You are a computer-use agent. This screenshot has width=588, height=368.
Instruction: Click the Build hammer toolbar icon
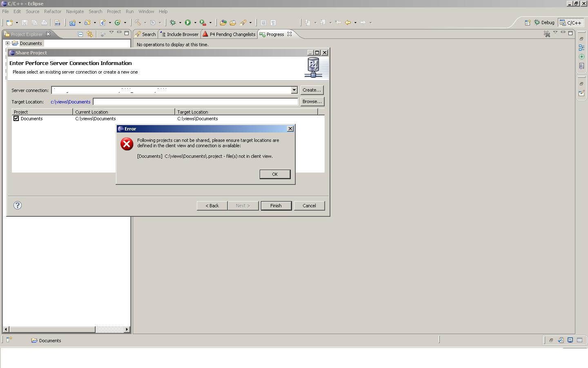point(138,22)
